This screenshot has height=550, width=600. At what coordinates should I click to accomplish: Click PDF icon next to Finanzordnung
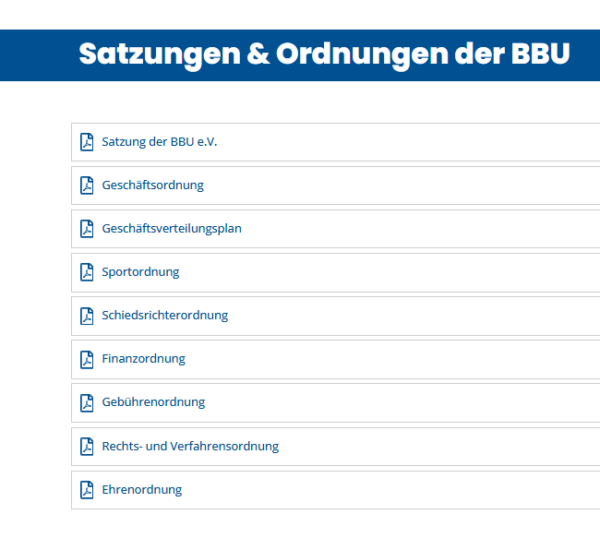[x=87, y=359]
